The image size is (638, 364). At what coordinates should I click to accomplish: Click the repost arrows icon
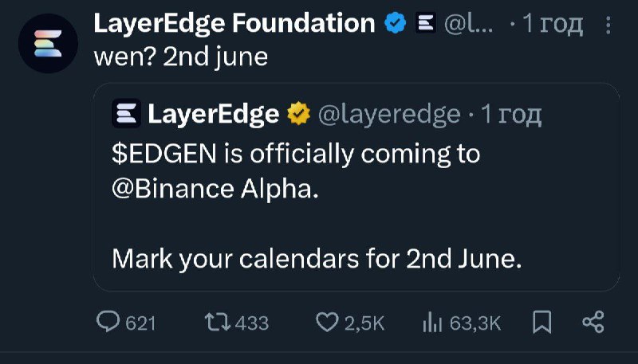216,322
